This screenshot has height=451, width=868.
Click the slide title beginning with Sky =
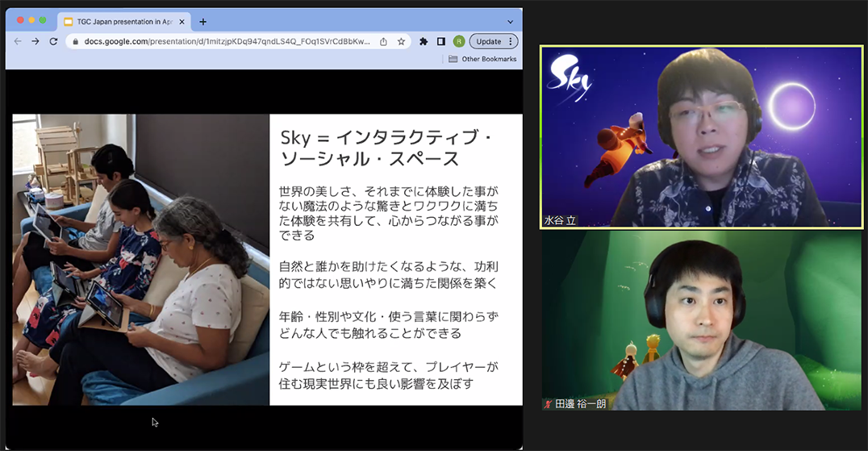click(x=386, y=148)
